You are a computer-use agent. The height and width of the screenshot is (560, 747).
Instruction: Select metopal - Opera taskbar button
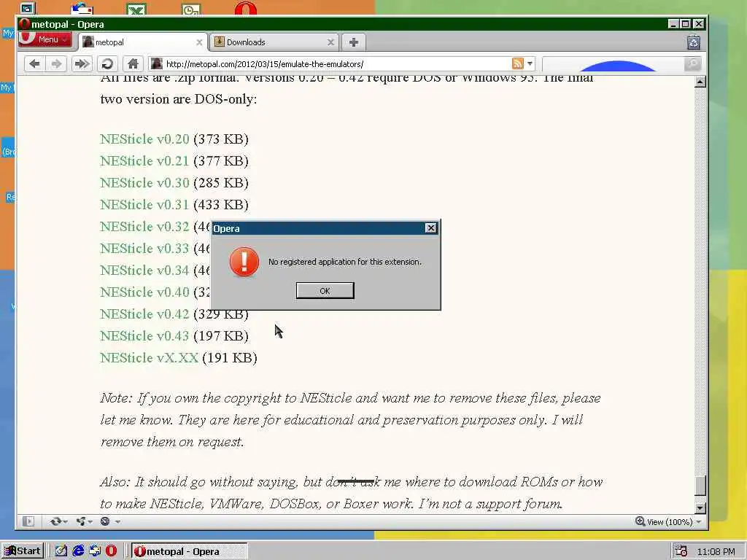tap(189, 551)
